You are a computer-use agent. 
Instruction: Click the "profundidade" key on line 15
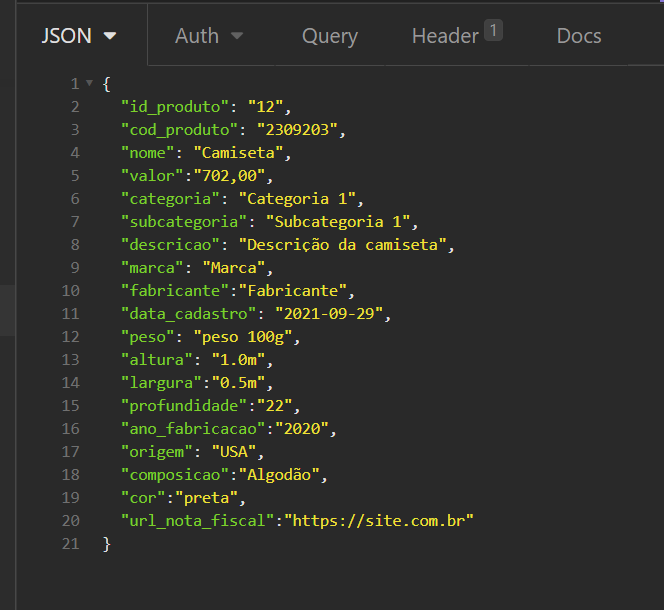(x=184, y=405)
